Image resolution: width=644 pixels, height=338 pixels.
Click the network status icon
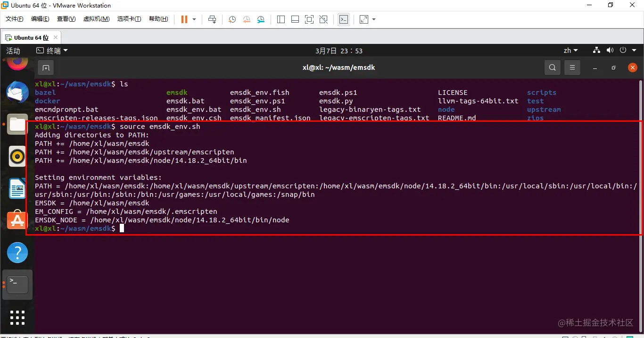point(596,50)
